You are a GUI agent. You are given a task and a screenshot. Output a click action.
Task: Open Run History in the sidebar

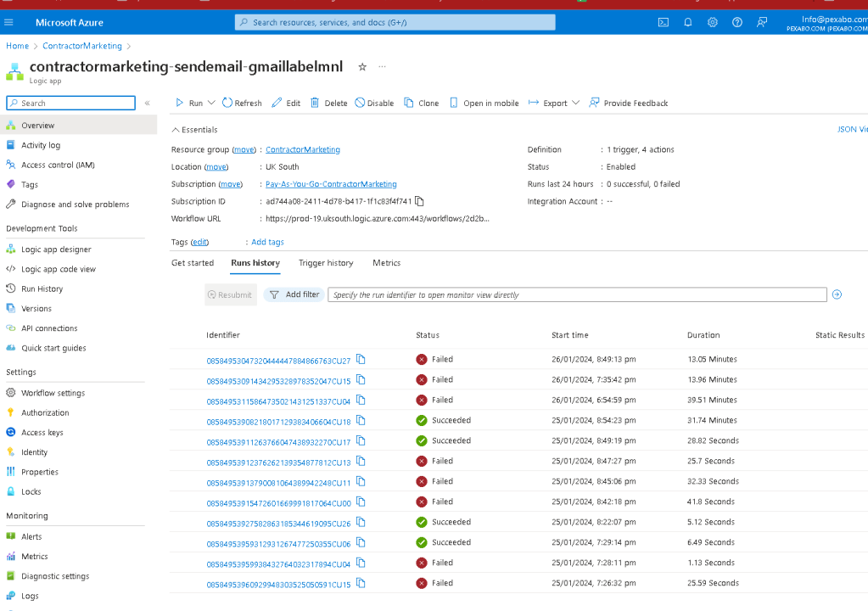coord(42,289)
